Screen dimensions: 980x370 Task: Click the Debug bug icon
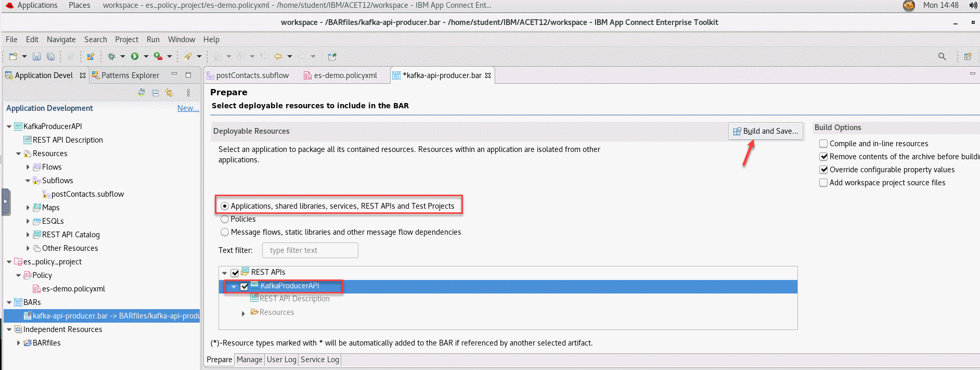click(111, 56)
